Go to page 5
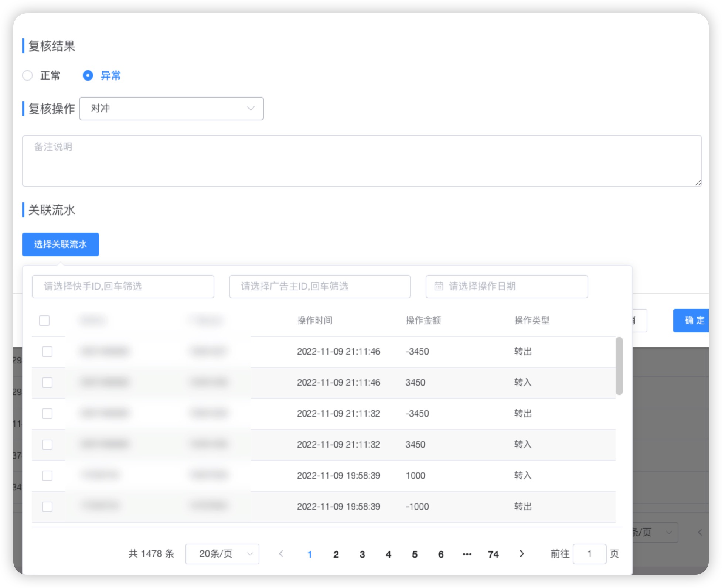Image resolution: width=722 pixels, height=588 pixels. tap(415, 554)
